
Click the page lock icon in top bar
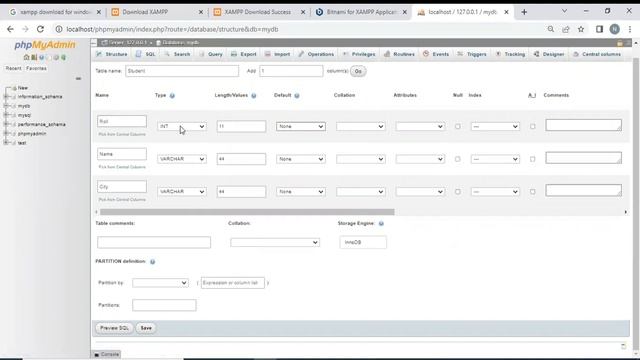pyautogui.click(x=620, y=43)
